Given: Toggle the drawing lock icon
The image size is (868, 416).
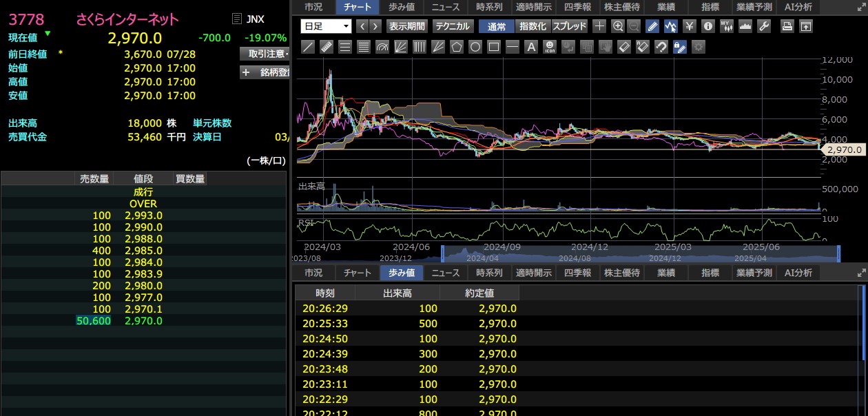Looking at the screenshot, I should tap(679, 47).
